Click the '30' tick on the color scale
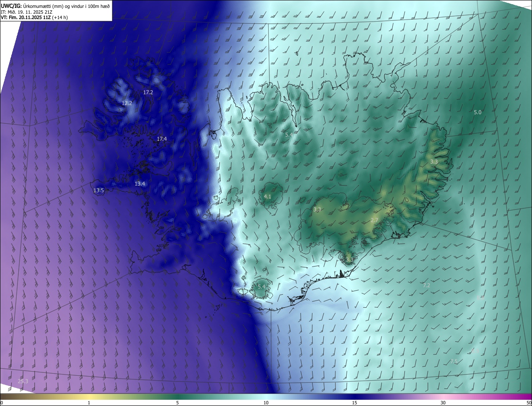Screen dimensions: 532x406 (x=443, y=403)
